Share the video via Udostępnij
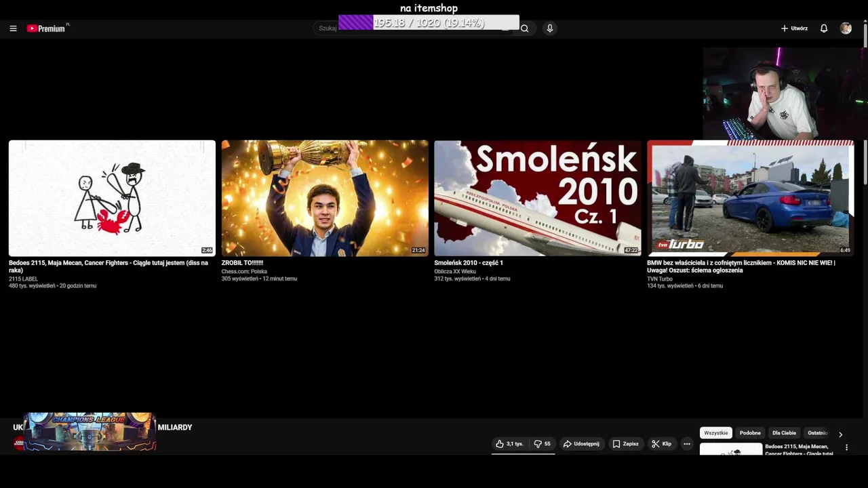The width and height of the screenshot is (868, 488). click(x=582, y=444)
